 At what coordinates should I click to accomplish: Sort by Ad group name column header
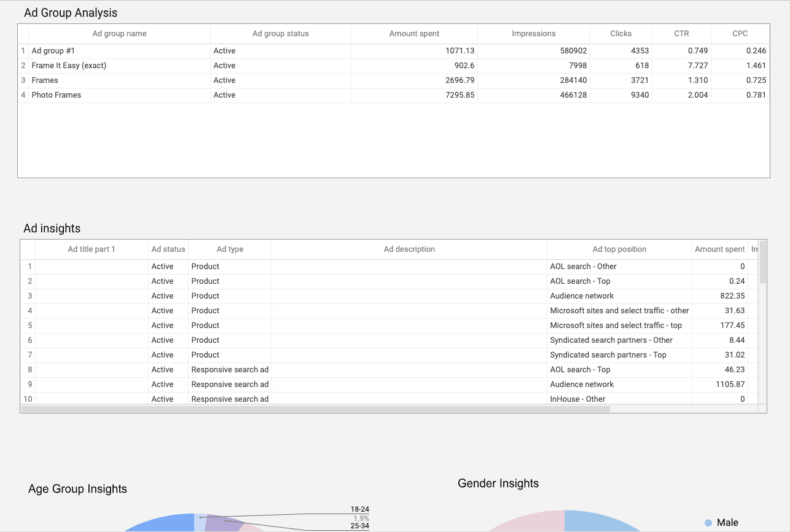pos(119,34)
